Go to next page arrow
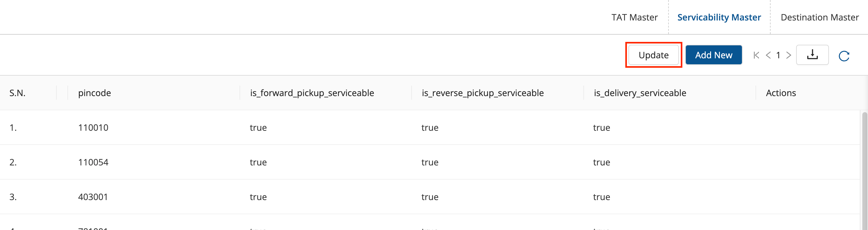868x230 pixels. pyautogui.click(x=789, y=55)
